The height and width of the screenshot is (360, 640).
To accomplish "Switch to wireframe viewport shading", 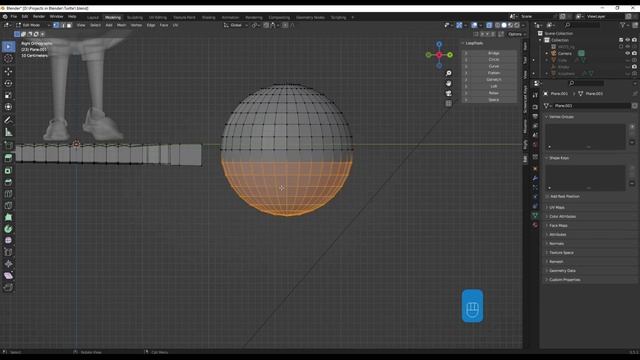I will click(497, 25).
